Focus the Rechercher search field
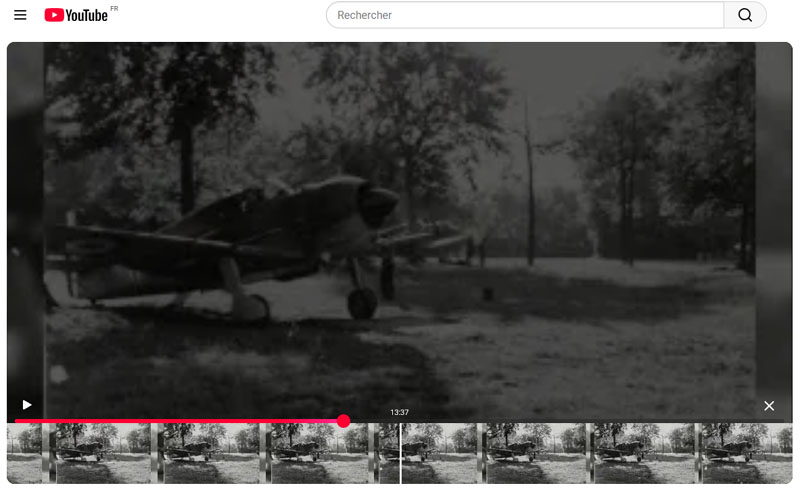 pyautogui.click(x=525, y=15)
